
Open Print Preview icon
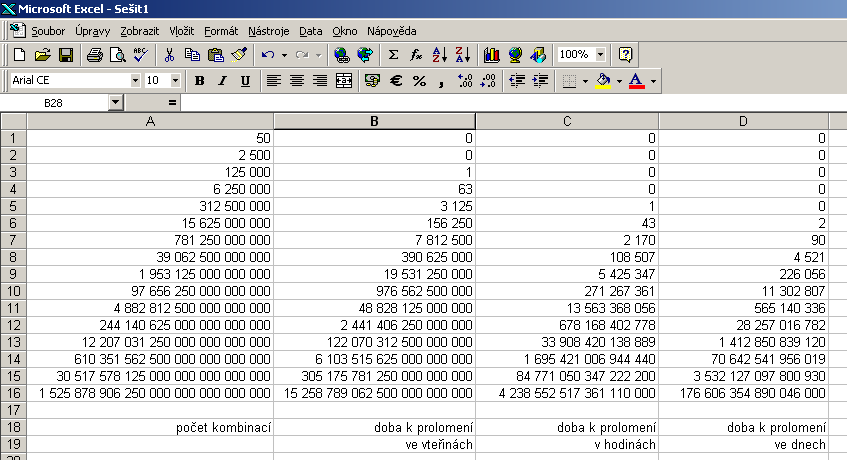coord(117,55)
